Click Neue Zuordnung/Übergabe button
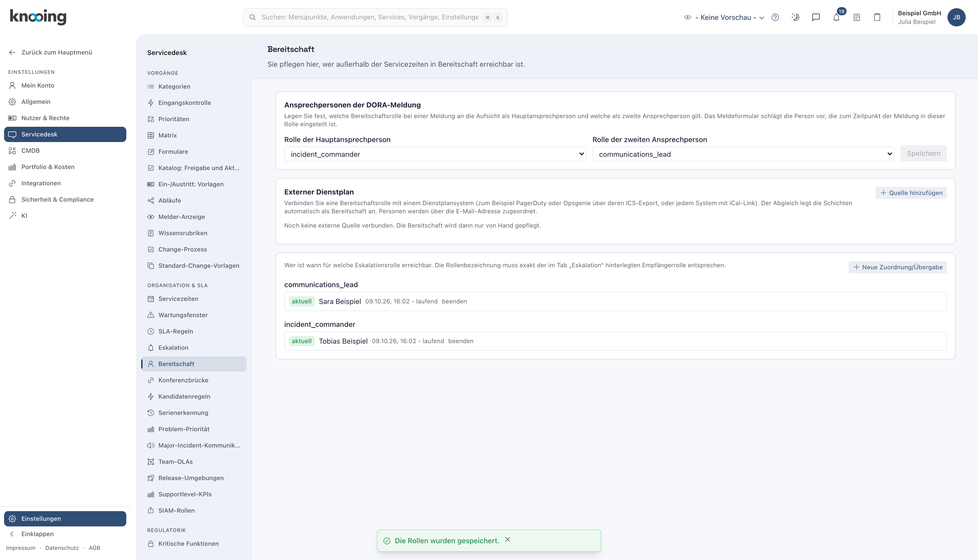This screenshot has height=560, width=978. click(x=898, y=267)
